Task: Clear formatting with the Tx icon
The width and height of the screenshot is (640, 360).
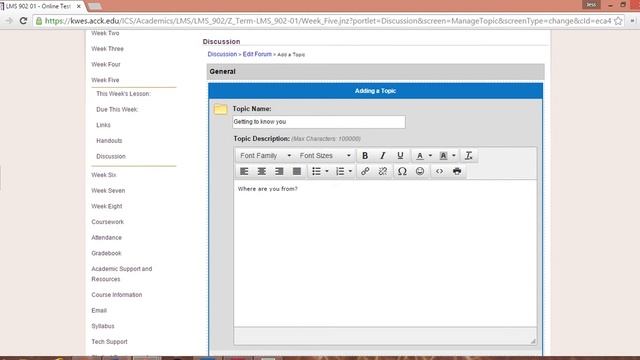Action: [469, 156]
